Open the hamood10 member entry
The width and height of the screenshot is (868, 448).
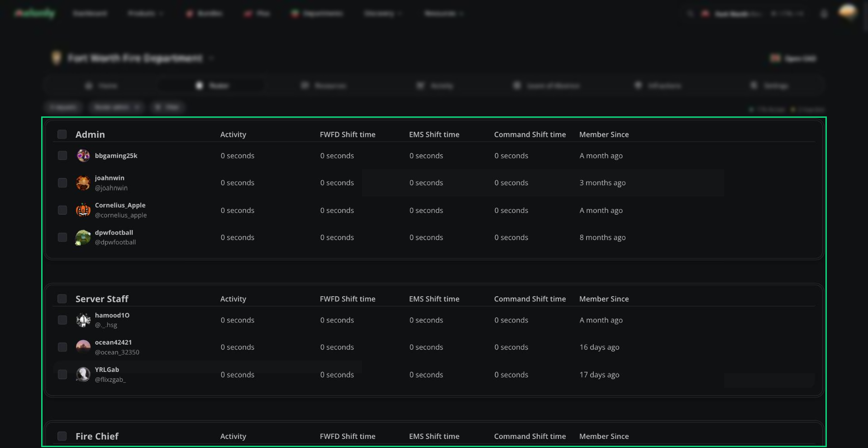(x=112, y=315)
